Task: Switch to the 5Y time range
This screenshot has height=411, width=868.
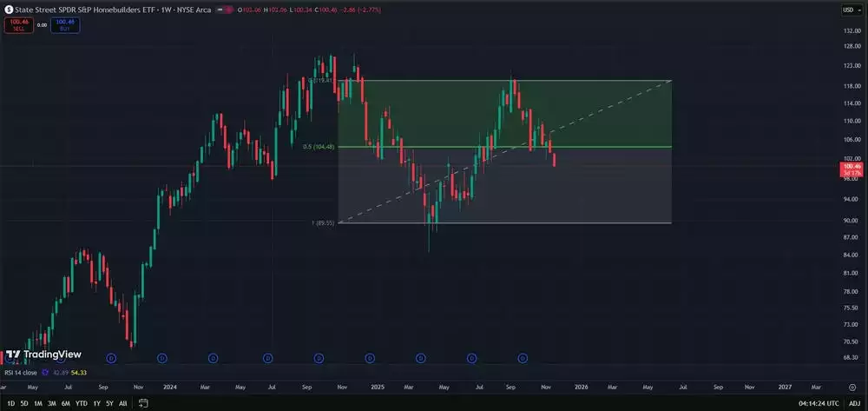Action: coord(109,403)
